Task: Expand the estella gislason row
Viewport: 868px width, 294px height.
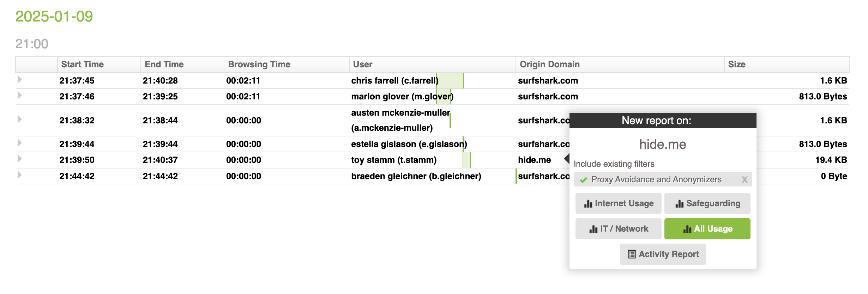Action: pyautogui.click(x=20, y=143)
